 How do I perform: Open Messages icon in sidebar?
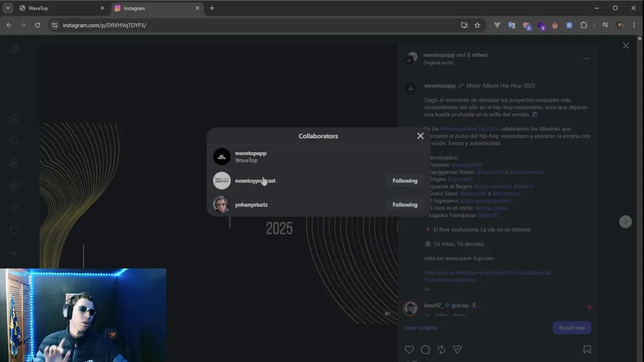(x=15, y=208)
